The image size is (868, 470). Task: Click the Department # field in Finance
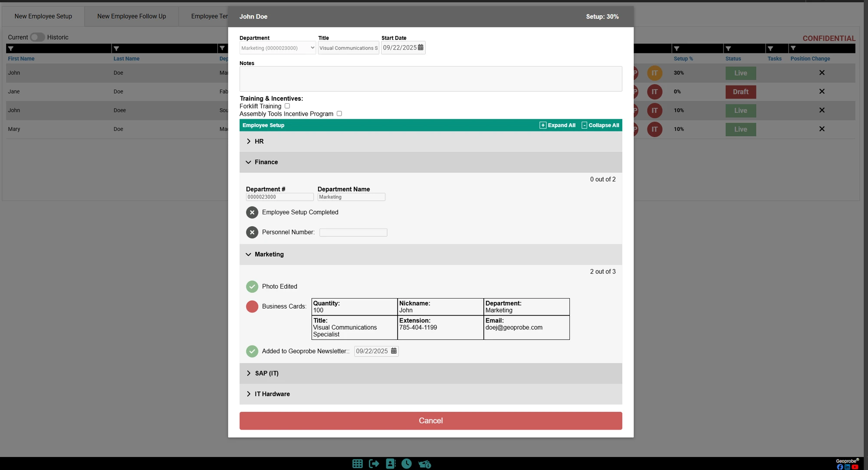(279, 197)
